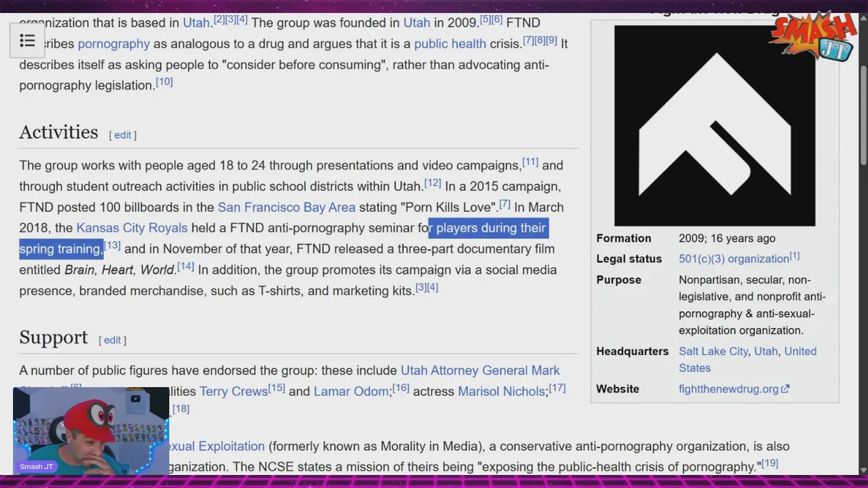Jump to citation [18]
Image resolution: width=868 pixels, height=488 pixels.
pos(180,409)
